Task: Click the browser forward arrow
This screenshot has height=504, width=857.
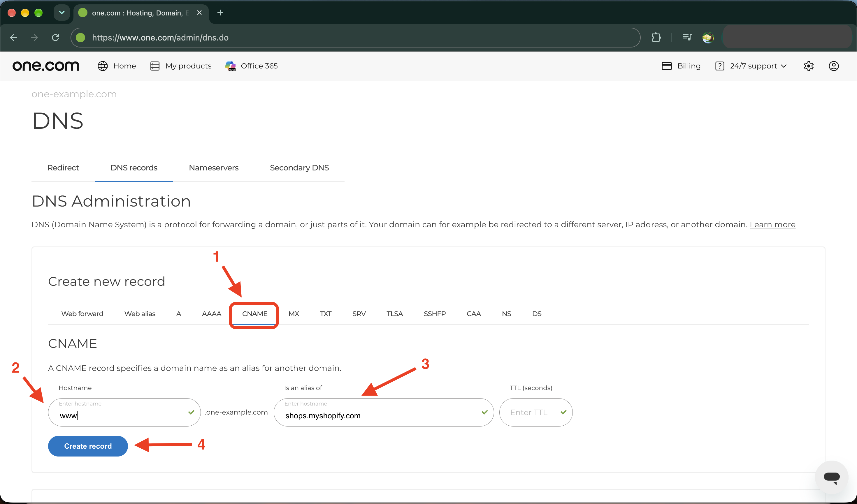Action: (x=34, y=37)
